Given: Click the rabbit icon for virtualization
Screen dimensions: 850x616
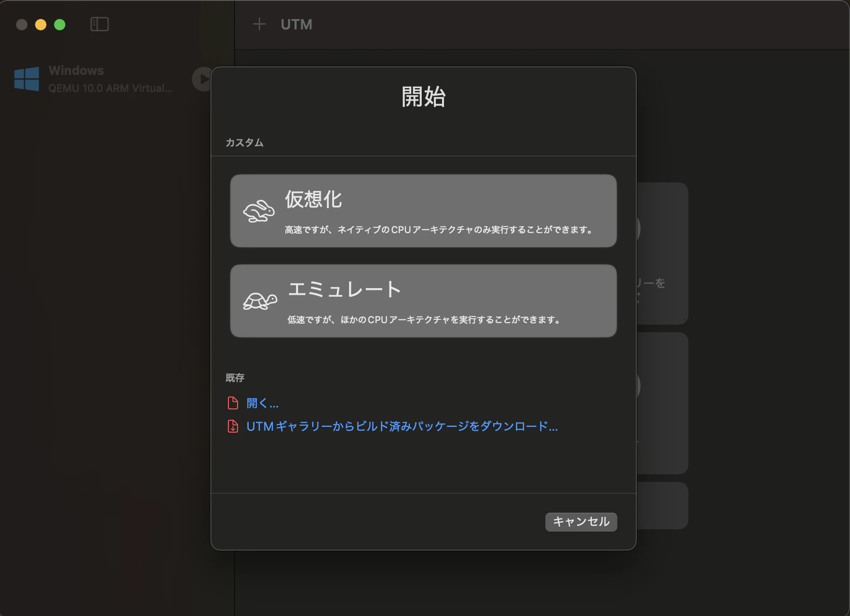Looking at the screenshot, I should [259, 211].
